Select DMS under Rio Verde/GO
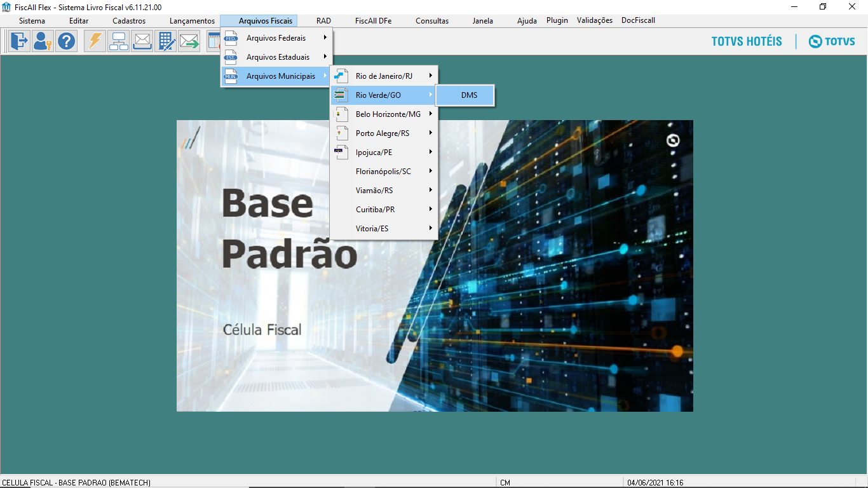 click(x=465, y=95)
